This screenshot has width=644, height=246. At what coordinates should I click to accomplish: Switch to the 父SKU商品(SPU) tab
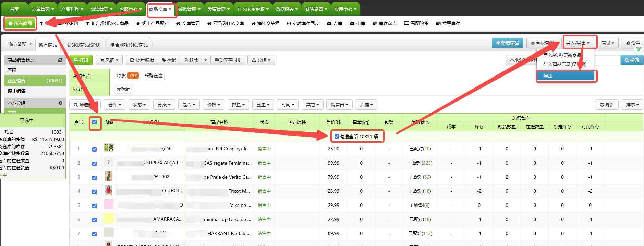pos(84,45)
